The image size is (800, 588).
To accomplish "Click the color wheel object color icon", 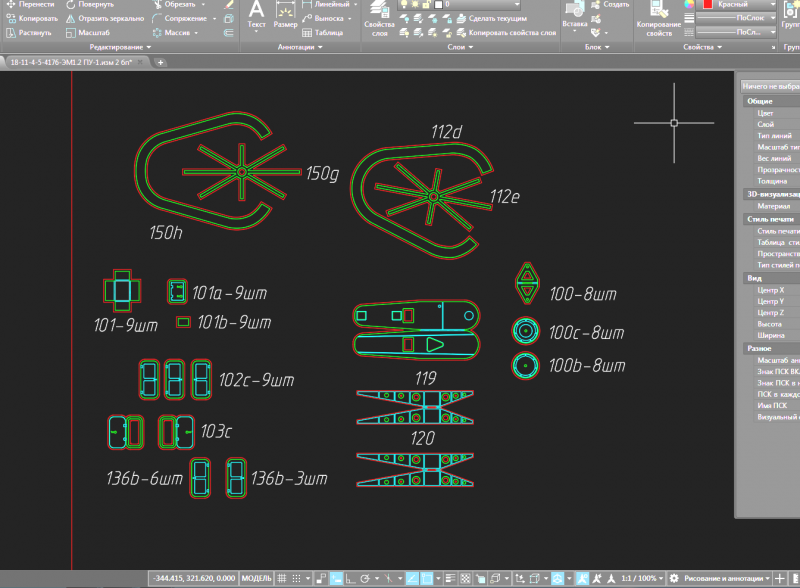I will pos(689,5).
